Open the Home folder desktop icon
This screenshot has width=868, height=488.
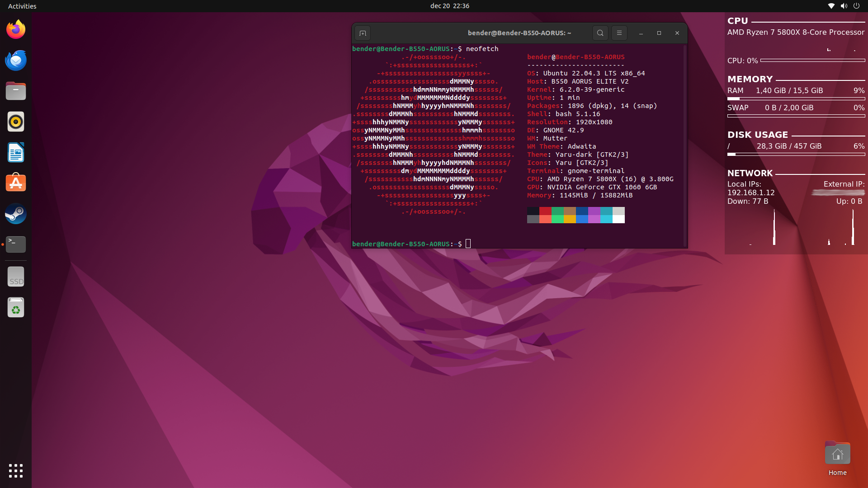(837, 459)
